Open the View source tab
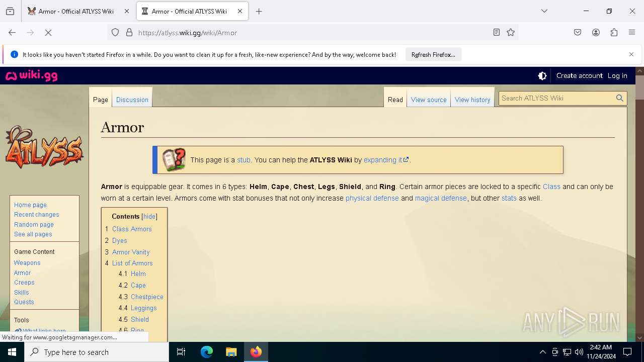 [x=429, y=100]
